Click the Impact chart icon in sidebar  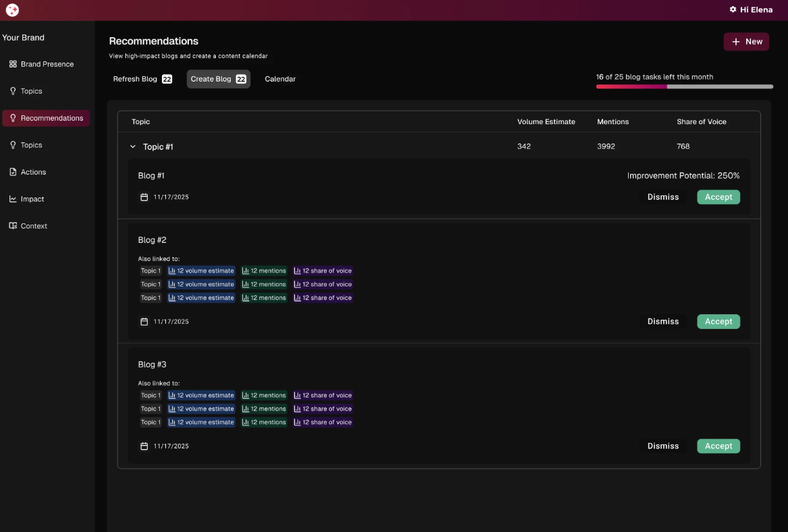click(x=13, y=199)
